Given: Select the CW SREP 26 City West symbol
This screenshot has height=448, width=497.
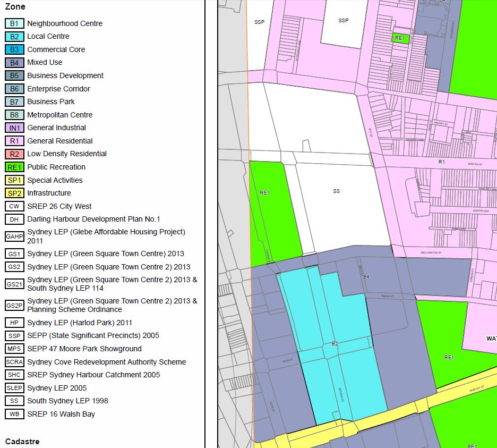Looking at the screenshot, I should click(14, 206).
